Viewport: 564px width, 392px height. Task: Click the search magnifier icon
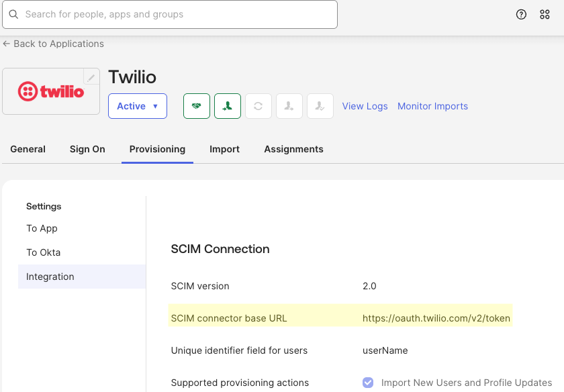pyautogui.click(x=13, y=14)
